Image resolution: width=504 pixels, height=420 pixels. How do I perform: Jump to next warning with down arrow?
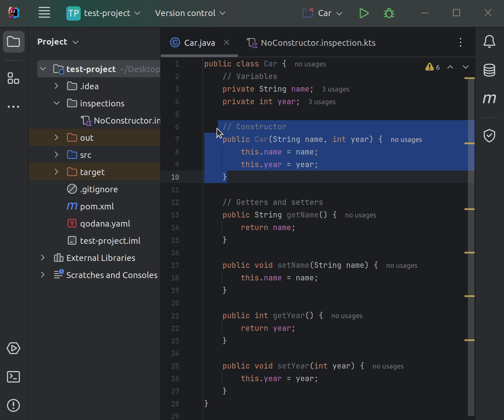pos(466,67)
